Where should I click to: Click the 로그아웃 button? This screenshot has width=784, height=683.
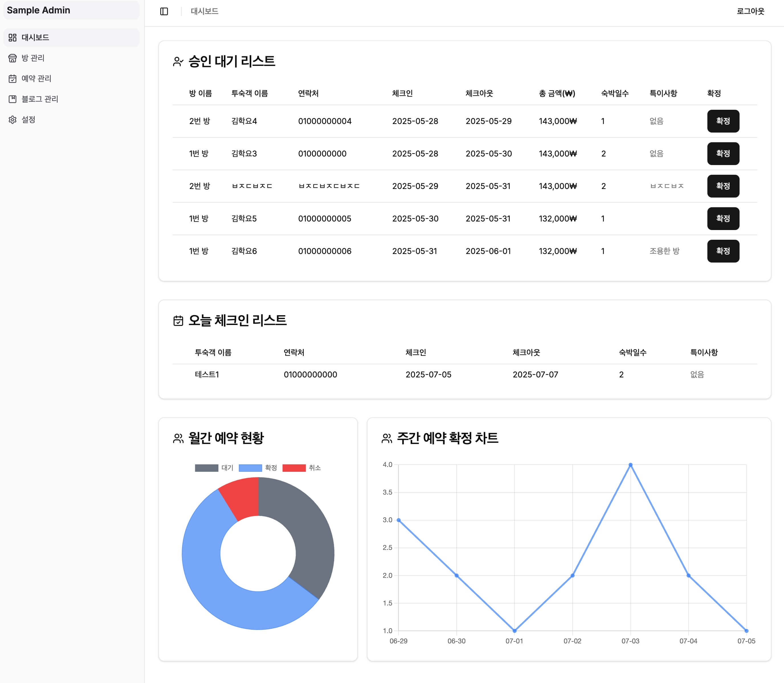click(750, 11)
